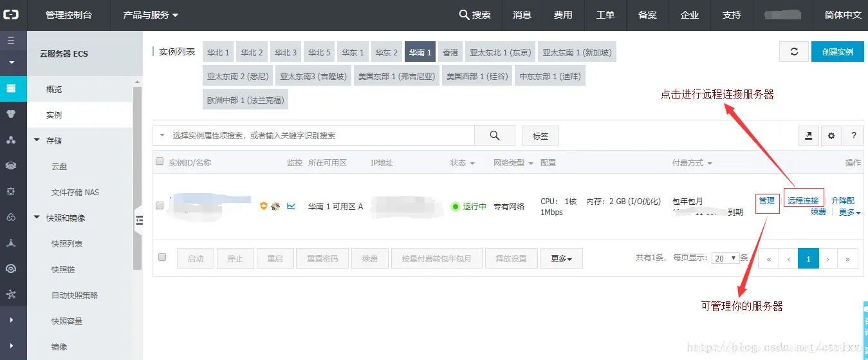Viewport: 868px width, 360px height.
Task: Open the 更多 dropdown in instance row
Action: click(x=849, y=212)
